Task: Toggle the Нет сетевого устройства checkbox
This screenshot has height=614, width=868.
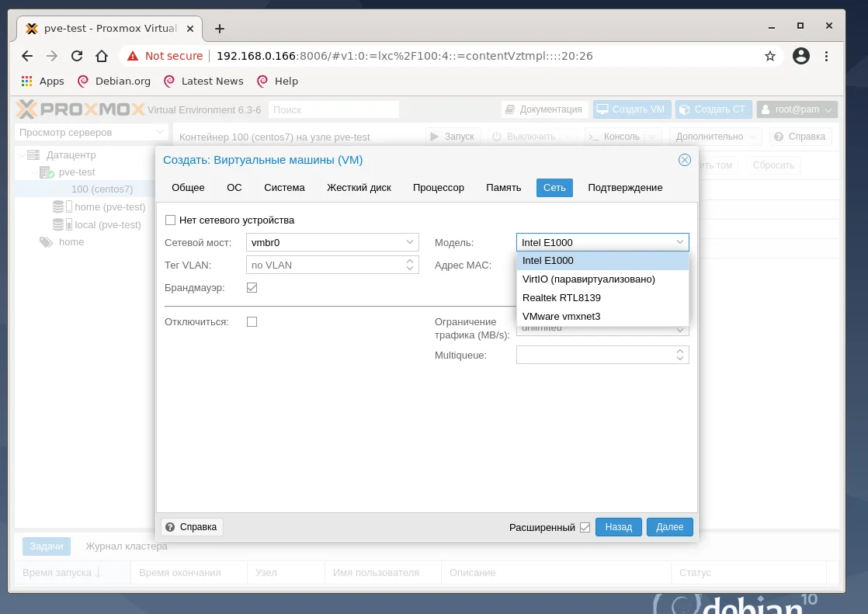Action: (x=170, y=220)
